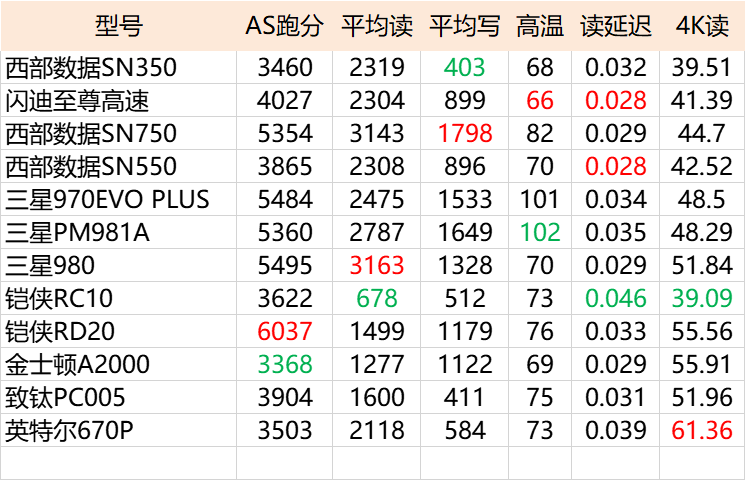The image size is (745, 480).
Task: Click AS score 4027 for 闪迪至尊高速
Action: 285,100
